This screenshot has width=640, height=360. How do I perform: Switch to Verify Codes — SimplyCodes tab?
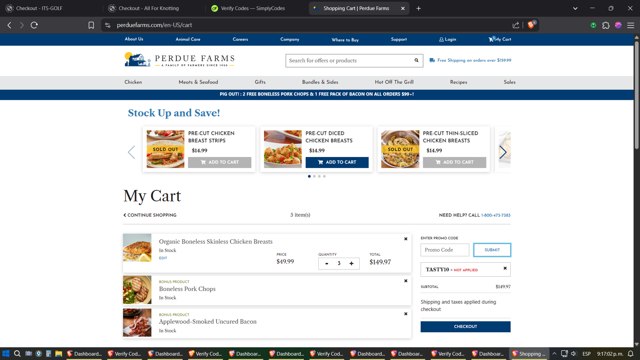coord(252,8)
